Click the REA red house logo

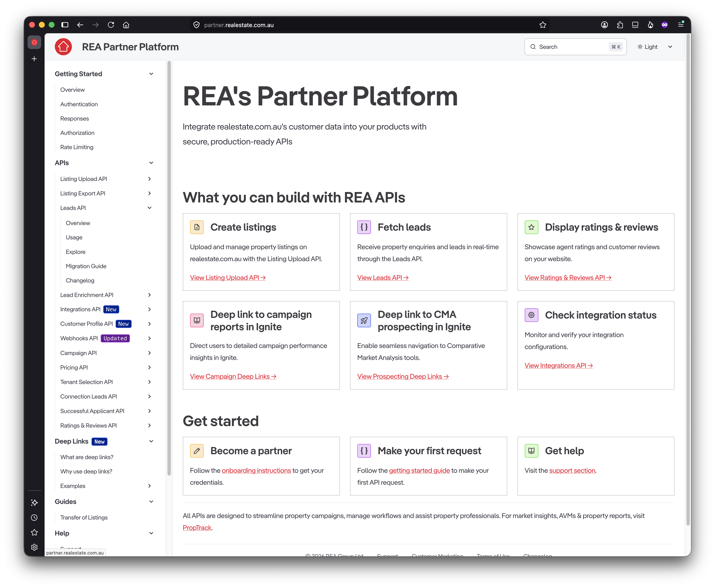[63, 47]
